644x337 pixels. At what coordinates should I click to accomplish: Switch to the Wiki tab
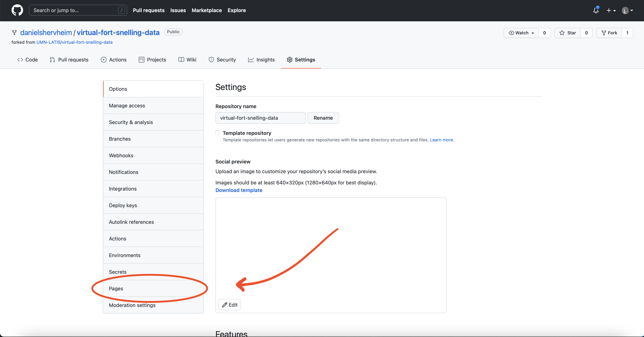[187, 59]
